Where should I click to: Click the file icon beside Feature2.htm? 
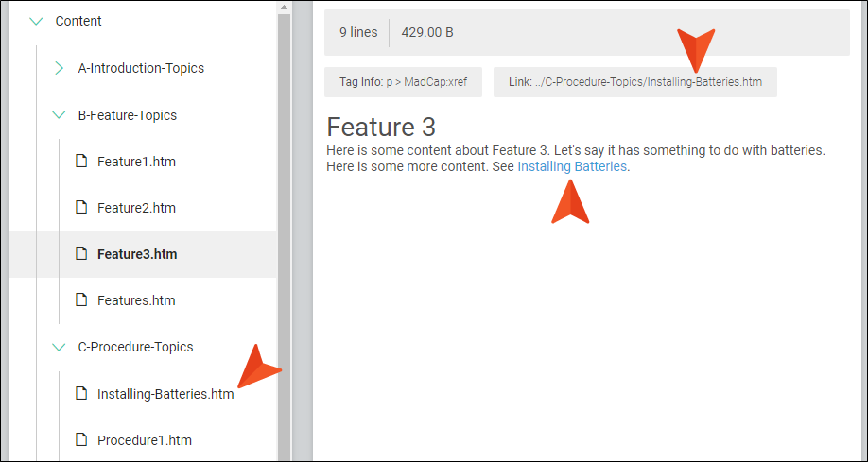point(81,208)
